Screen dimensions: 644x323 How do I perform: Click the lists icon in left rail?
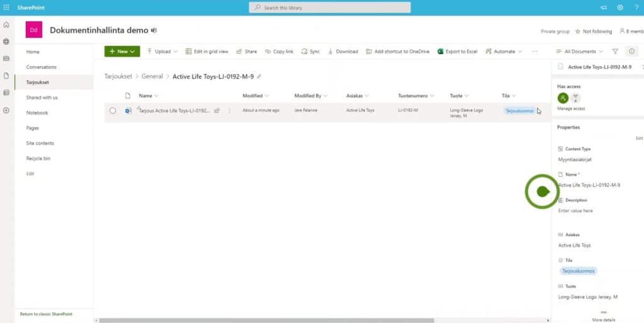6,93
